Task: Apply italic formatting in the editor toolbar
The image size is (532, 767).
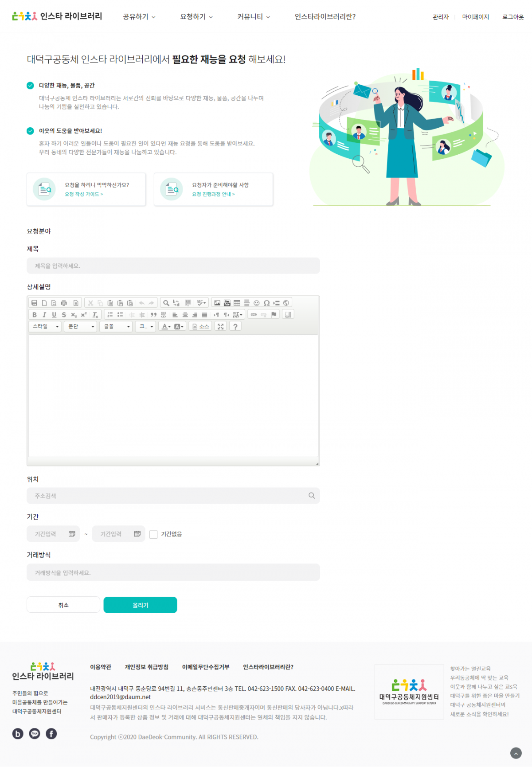Action: (x=44, y=315)
